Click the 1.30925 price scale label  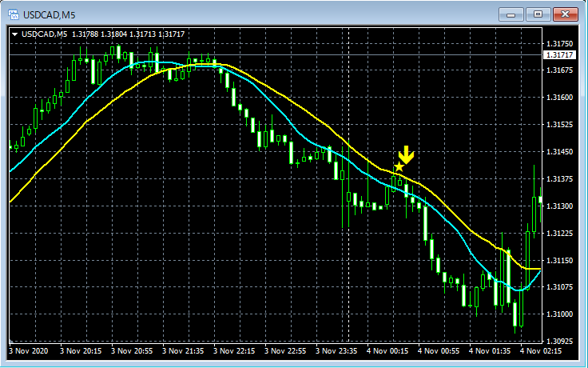[x=559, y=341]
